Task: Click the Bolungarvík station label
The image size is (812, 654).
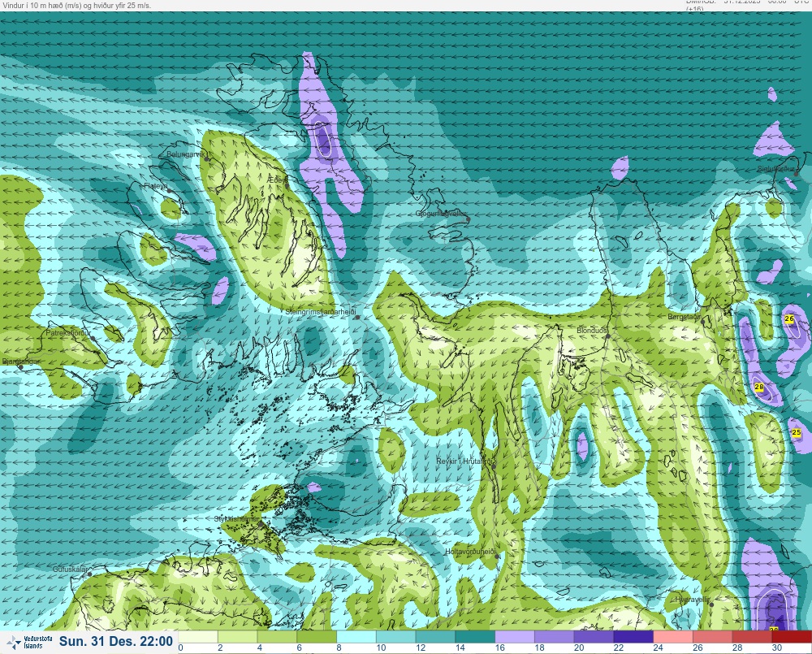Action: click(x=187, y=154)
